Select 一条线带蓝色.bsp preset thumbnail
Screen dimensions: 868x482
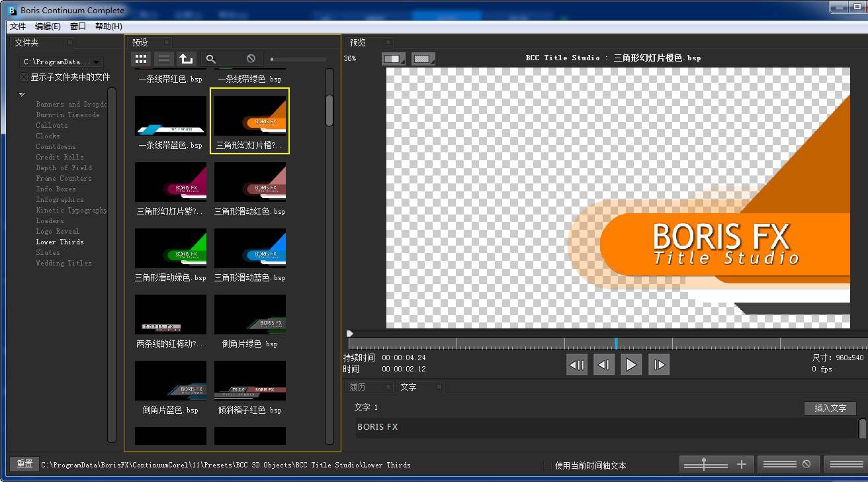171,116
